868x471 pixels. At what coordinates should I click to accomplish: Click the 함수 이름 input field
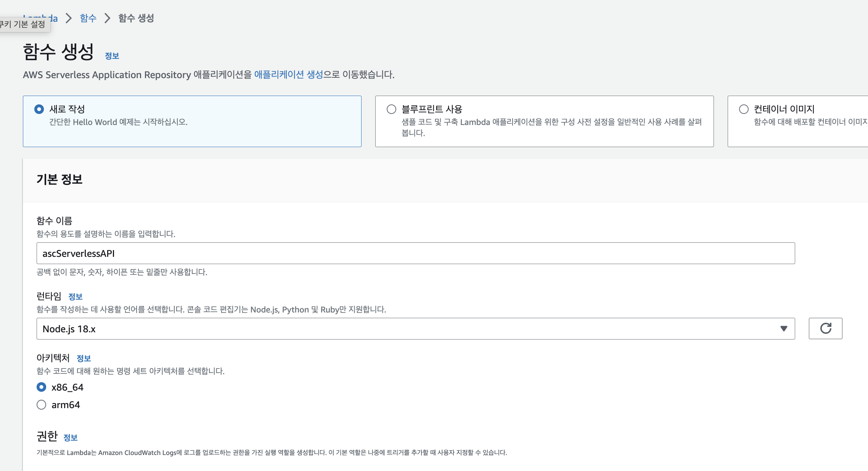[x=415, y=253]
